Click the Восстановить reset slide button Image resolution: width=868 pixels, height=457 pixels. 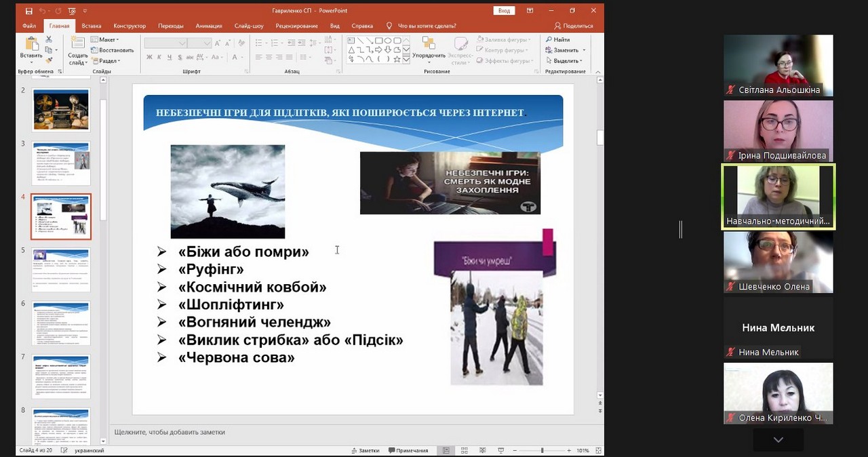coord(112,50)
